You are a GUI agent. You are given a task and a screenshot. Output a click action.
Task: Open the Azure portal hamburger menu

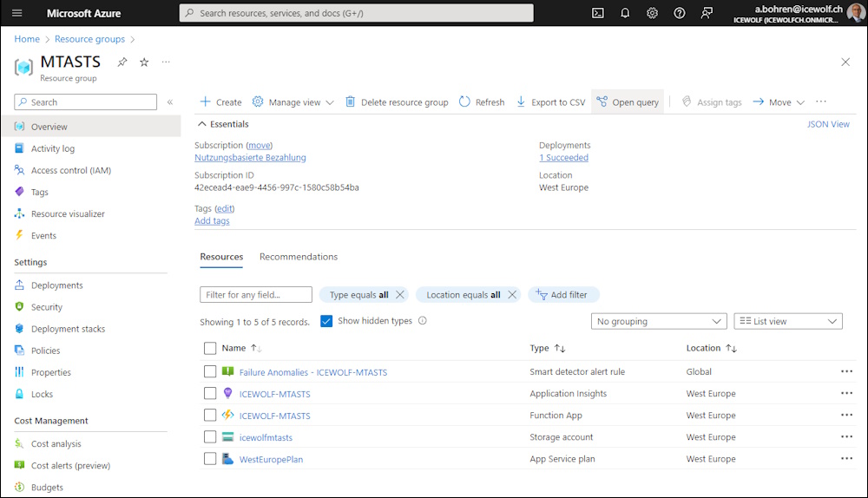tap(17, 13)
